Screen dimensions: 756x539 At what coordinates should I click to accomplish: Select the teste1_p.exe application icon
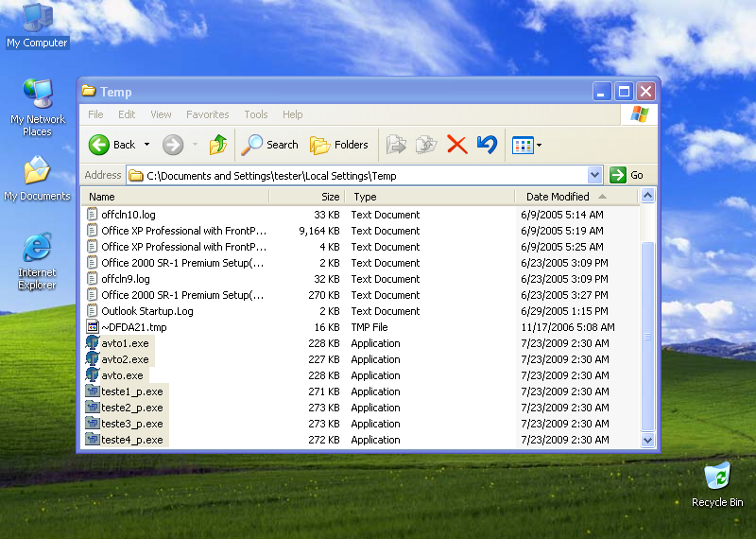pyautogui.click(x=92, y=391)
